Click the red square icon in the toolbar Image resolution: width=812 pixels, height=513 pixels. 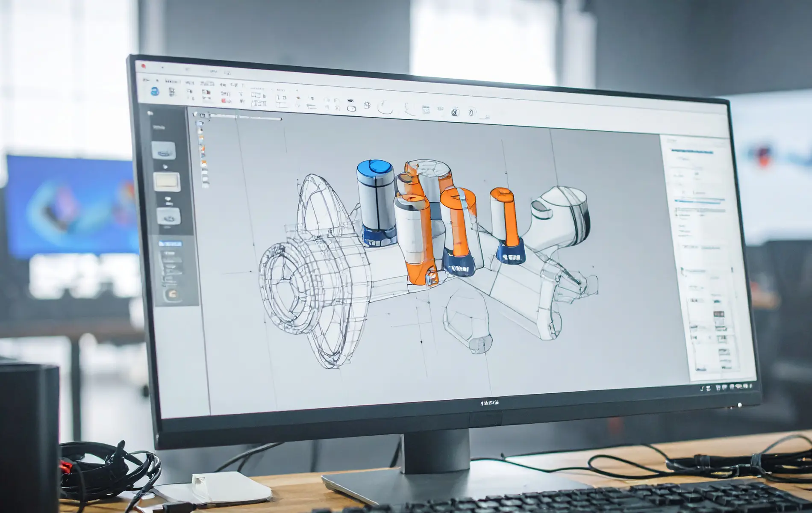(x=224, y=100)
